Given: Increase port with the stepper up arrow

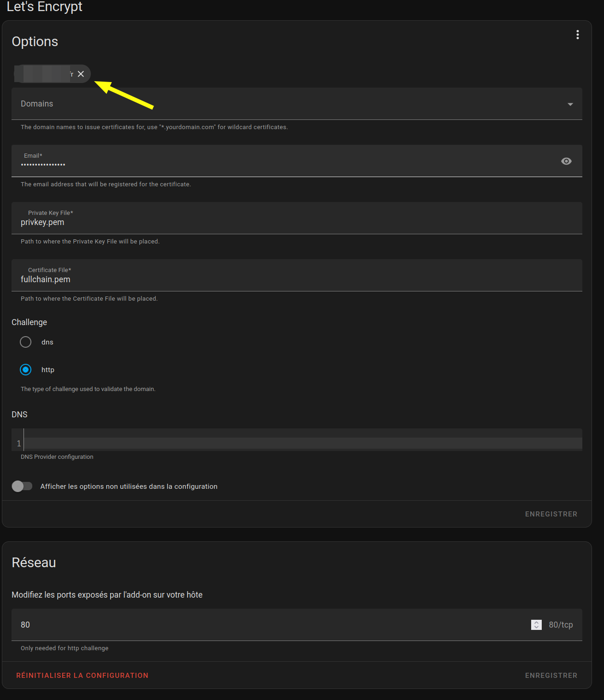Looking at the screenshot, I should [x=536, y=623].
